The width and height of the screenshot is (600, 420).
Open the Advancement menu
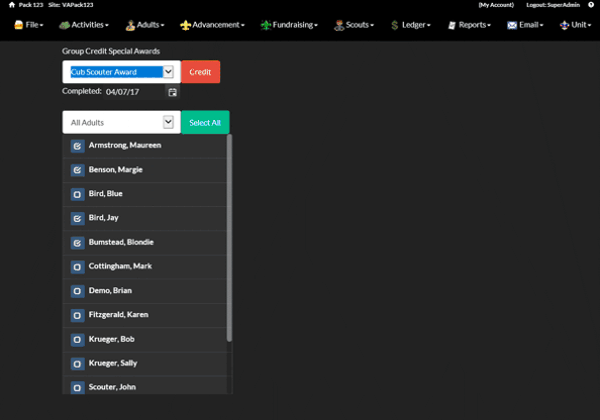pos(212,25)
